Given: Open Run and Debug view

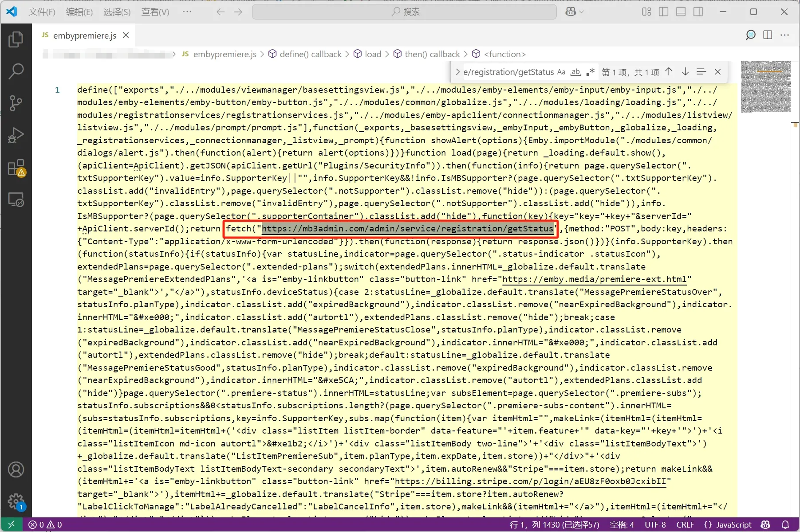Looking at the screenshot, I should tap(16, 136).
